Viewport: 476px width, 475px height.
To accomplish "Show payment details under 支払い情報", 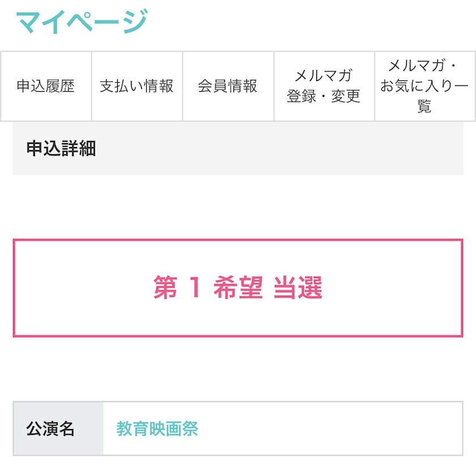I will pyautogui.click(x=137, y=87).
